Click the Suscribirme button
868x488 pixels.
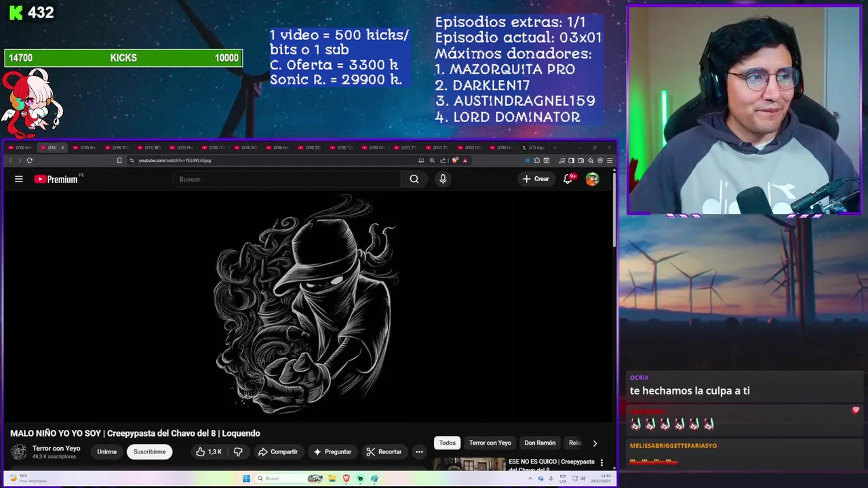pos(149,451)
